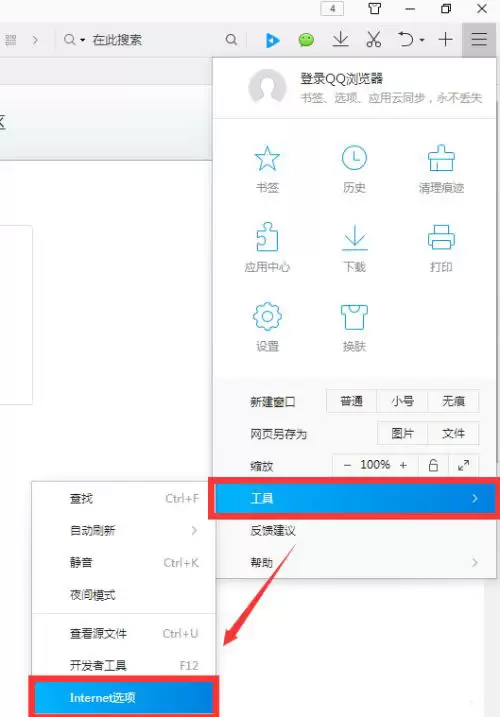Open the 工具 tools submenu

coord(355,498)
